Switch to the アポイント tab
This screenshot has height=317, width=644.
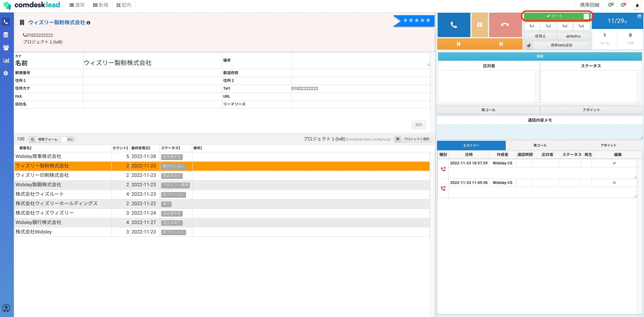(608, 145)
